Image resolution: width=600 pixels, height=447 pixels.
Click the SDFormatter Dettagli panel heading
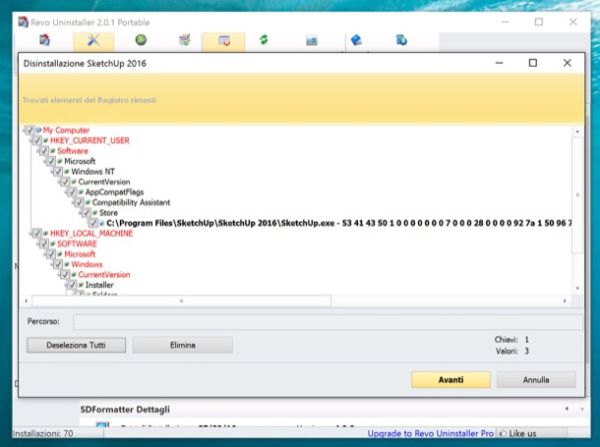125,409
